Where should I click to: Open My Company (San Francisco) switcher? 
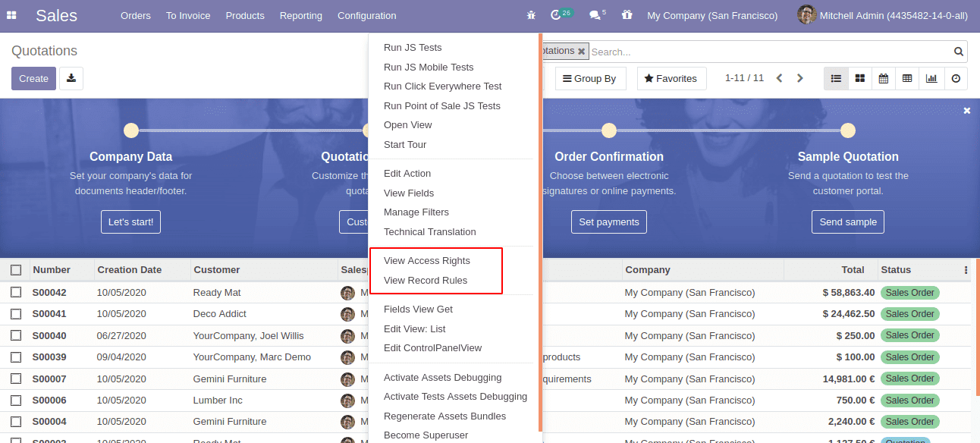[712, 15]
